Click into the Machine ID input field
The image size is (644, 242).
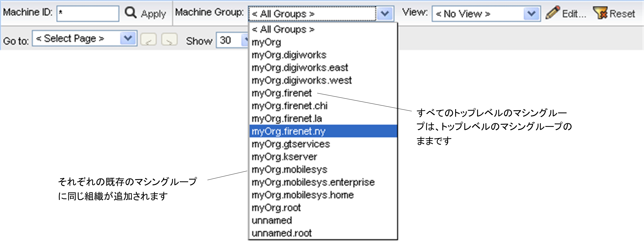pyautogui.click(x=88, y=14)
